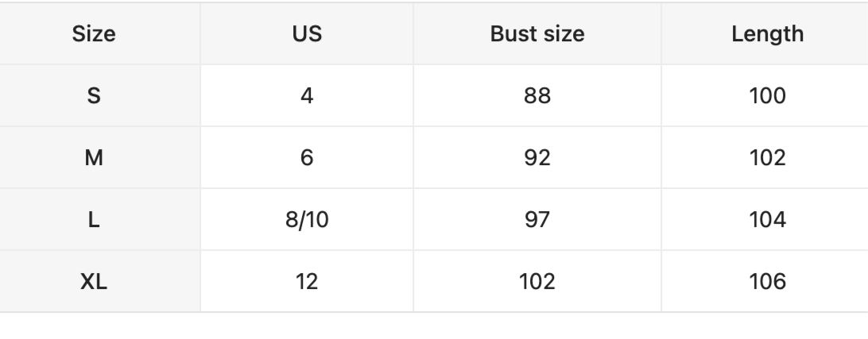
Task: Select the M size row label
Action: [94, 157]
